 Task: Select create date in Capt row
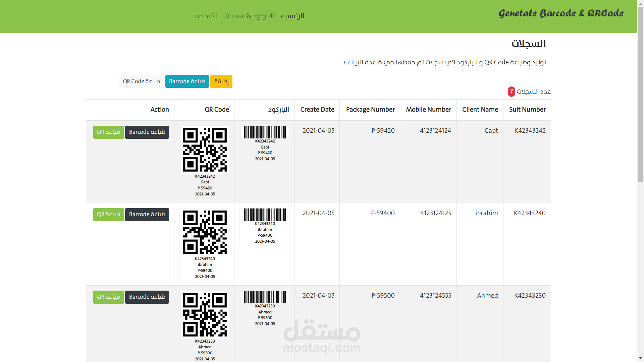[318, 131]
